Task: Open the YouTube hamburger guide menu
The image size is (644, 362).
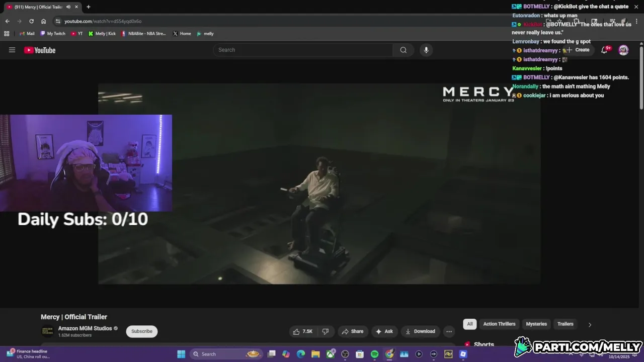Action: [12, 50]
